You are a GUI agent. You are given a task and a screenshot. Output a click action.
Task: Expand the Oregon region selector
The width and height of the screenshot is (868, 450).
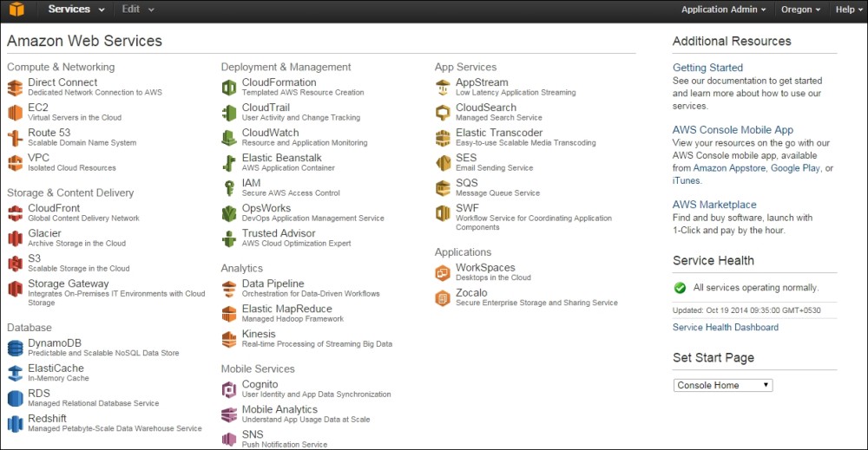click(x=800, y=10)
